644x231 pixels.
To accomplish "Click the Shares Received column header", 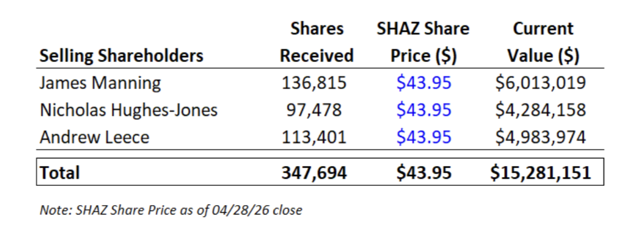I will pyautogui.click(x=317, y=42).
